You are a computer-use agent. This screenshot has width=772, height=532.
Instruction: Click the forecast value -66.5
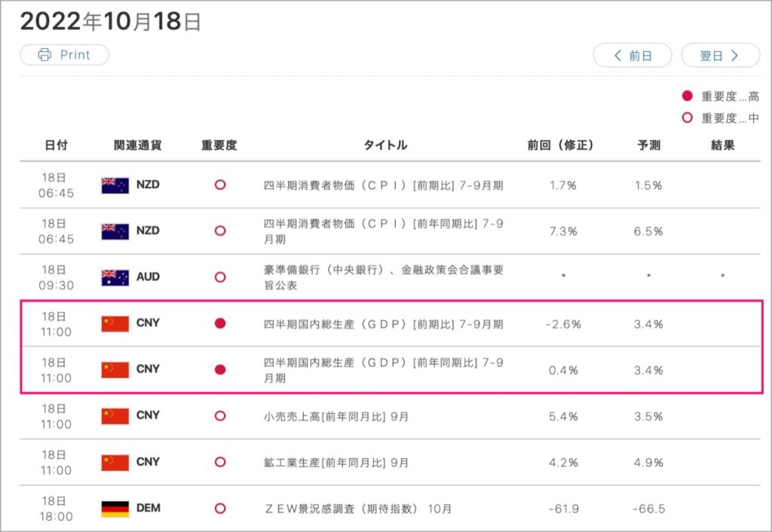[x=648, y=509]
